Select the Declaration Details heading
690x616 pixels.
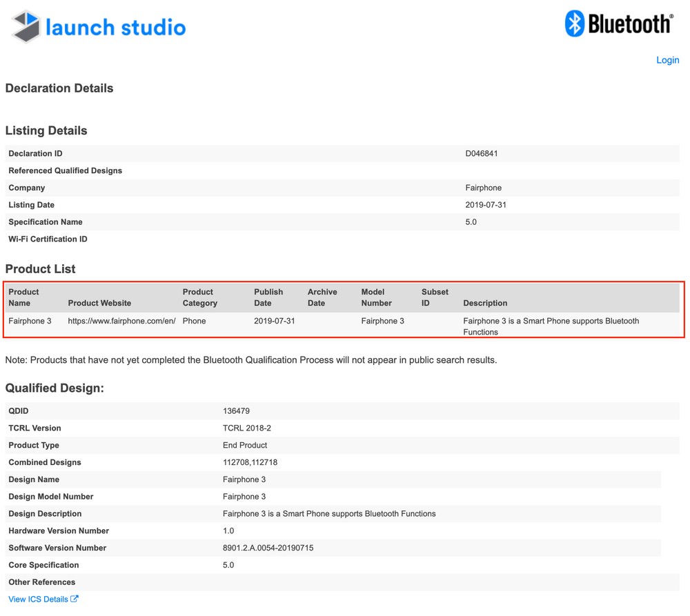click(59, 88)
